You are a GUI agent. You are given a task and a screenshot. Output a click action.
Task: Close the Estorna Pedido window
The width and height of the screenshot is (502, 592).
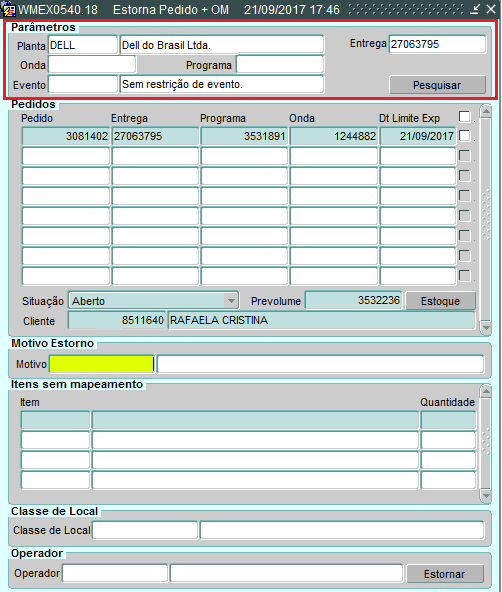coord(491,9)
